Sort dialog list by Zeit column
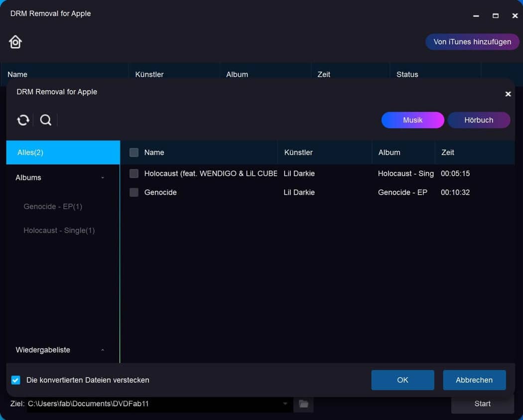Screen dimensions: 523x420 click(448, 152)
